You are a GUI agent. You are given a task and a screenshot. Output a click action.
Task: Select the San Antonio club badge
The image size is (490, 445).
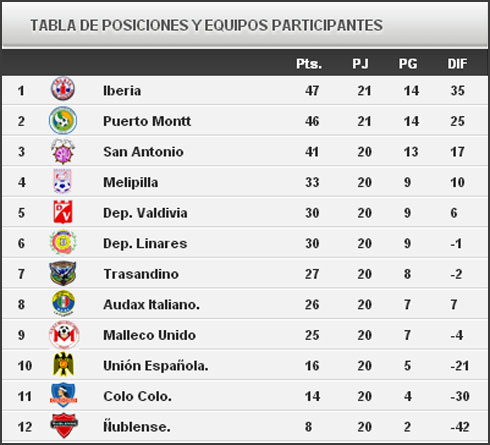pos(63,151)
